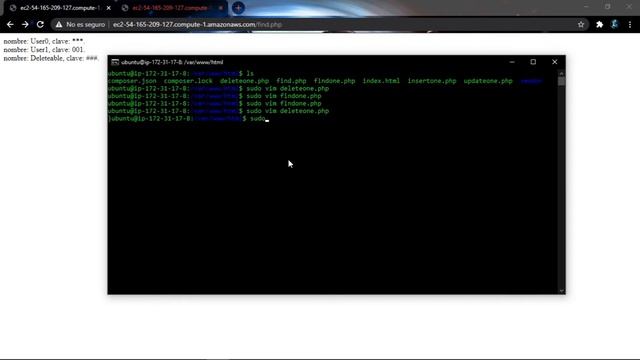The image size is (640, 360).
Task: Click 'composer.lock' in the ls output
Action: [x=188, y=81]
